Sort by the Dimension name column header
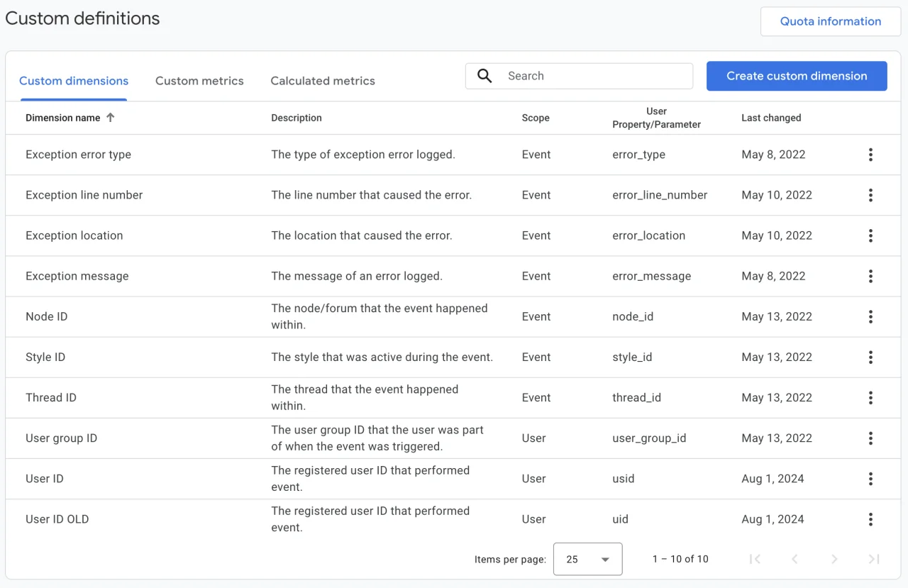Viewport: 908px width, 588px height. (62, 118)
